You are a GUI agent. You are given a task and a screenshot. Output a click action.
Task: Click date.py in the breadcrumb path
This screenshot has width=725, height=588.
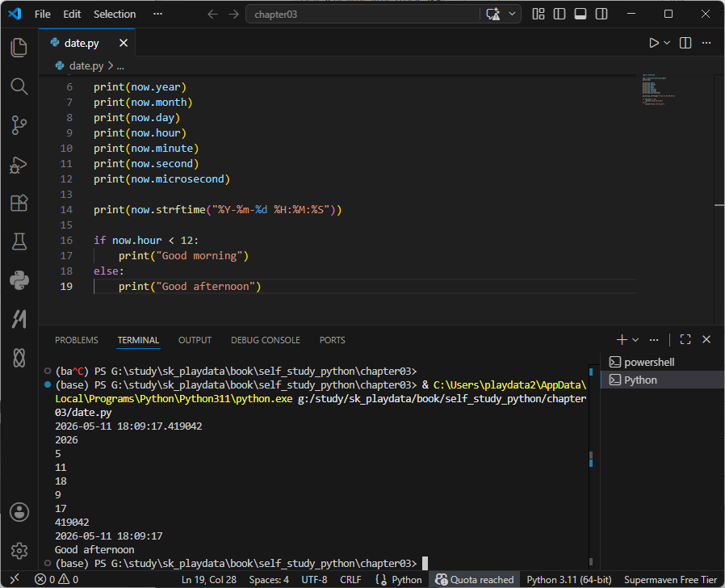86,66
